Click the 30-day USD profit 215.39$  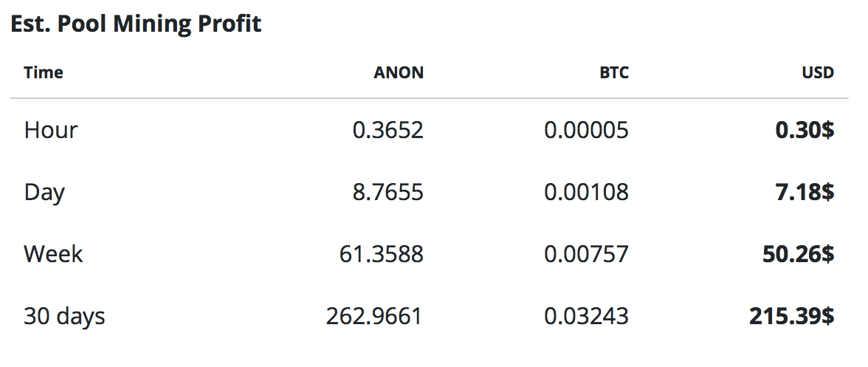pyautogui.click(x=792, y=317)
